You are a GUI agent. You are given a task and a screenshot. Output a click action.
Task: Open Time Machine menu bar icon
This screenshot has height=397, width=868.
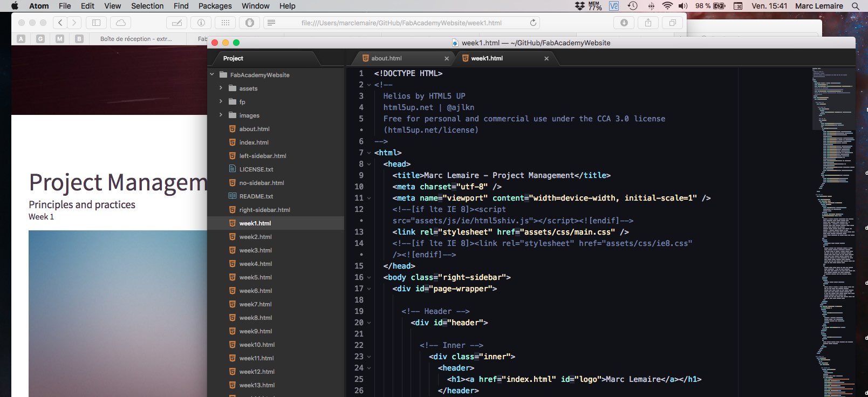pyautogui.click(x=632, y=6)
